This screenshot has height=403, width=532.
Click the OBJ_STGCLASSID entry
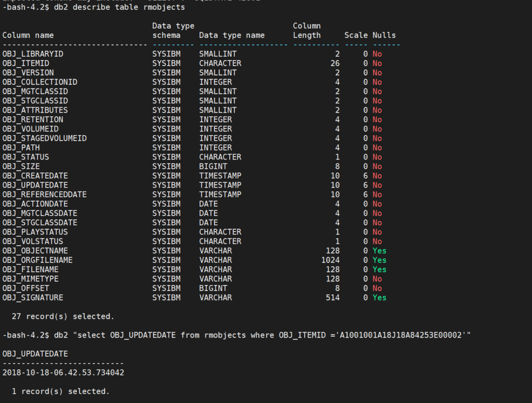[35, 101]
